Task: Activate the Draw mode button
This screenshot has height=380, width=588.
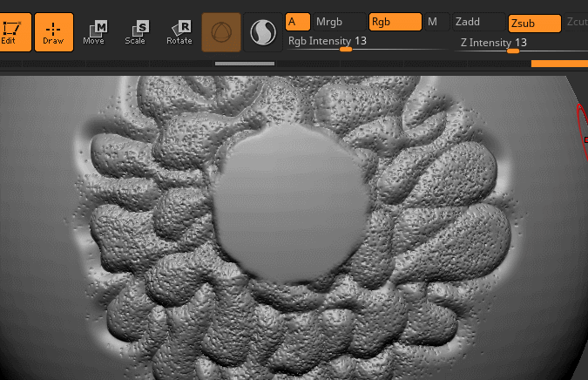Action: (54, 32)
